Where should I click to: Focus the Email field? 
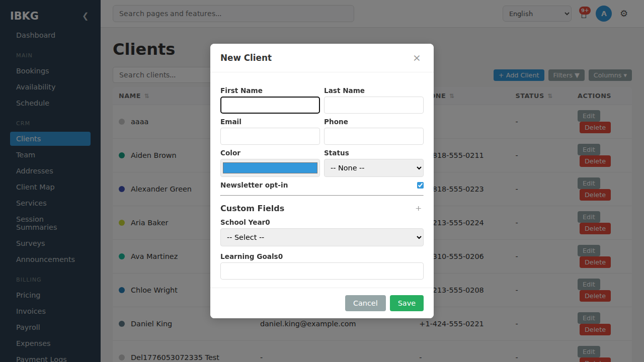[270, 136]
